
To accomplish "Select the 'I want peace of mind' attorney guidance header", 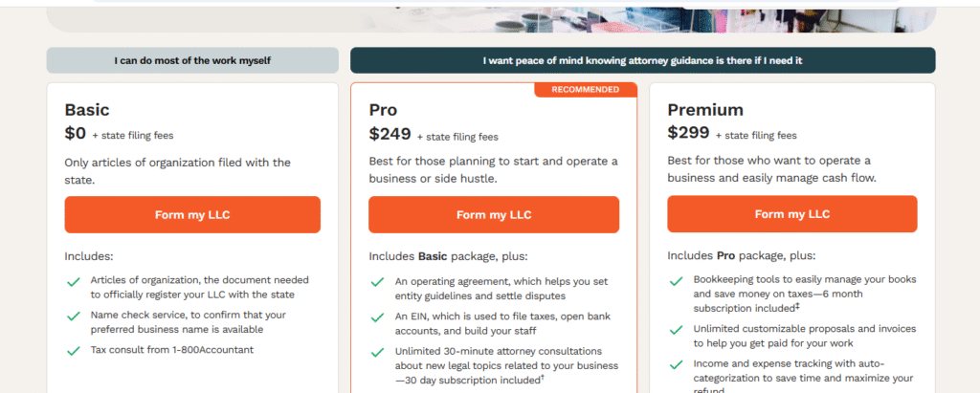I will (642, 60).
